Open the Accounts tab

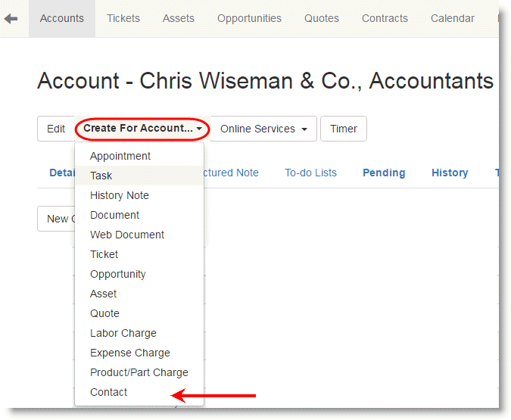click(x=62, y=19)
